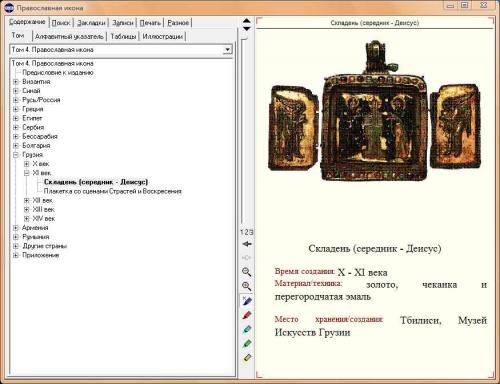Image resolution: width=500 pixels, height=384 pixels.
Task: Expand the Русь/Россия tree node
Action: click(x=16, y=100)
